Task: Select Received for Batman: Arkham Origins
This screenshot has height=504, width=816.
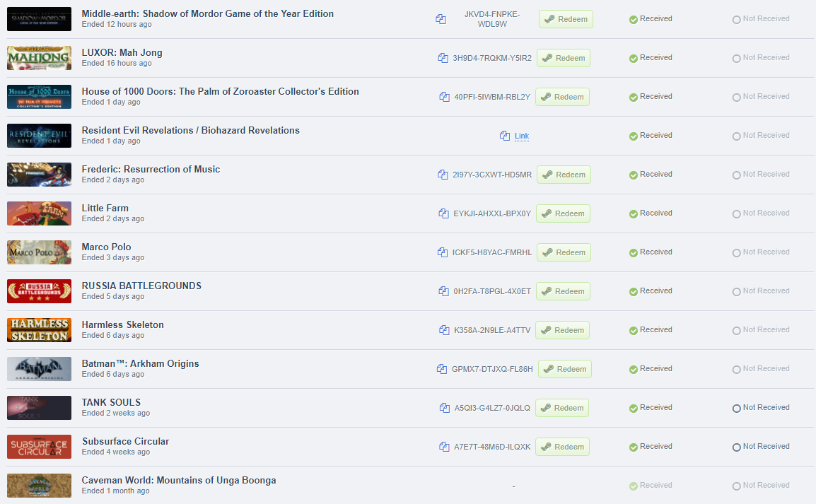Action: click(x=651, y=369)
